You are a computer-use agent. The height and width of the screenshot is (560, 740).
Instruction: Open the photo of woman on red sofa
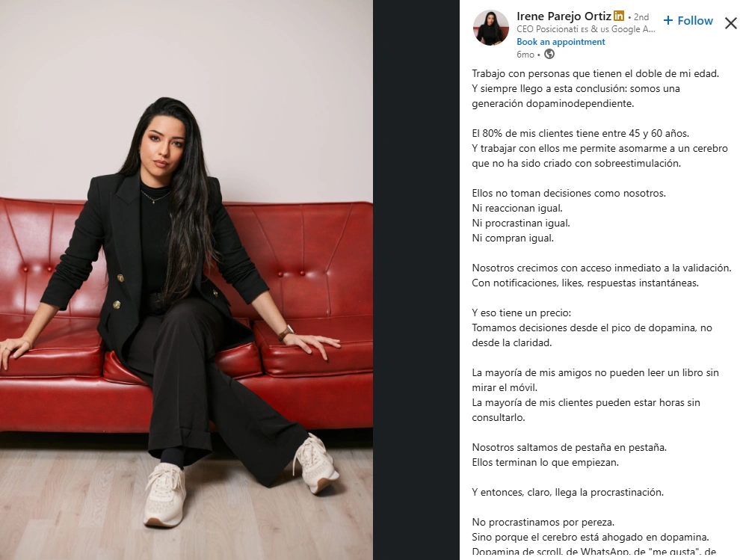click(186, 280)
